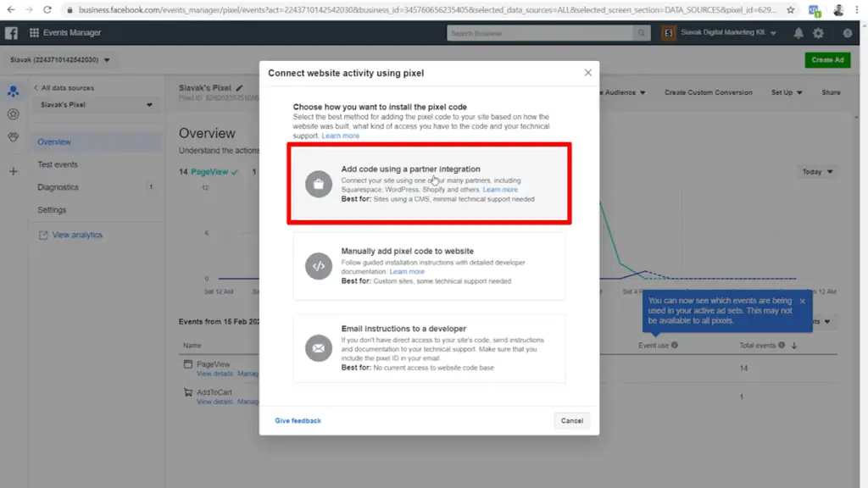
Task: Click the add new data source plus icon
Action: 13,171
